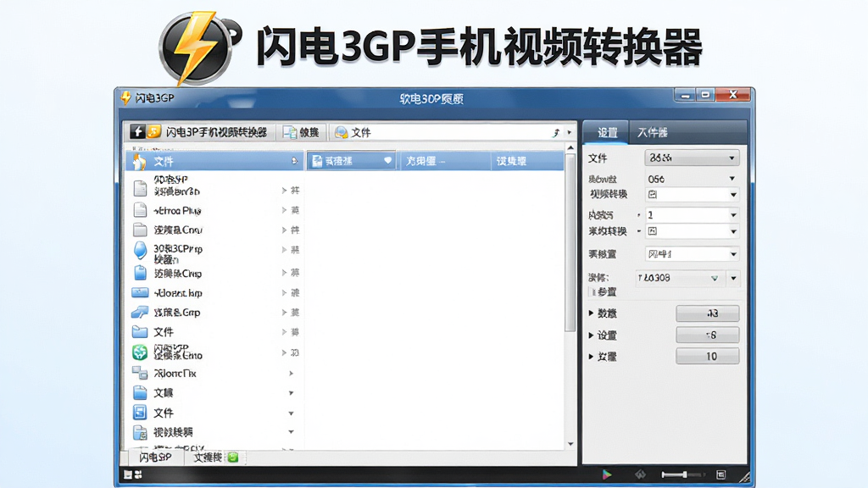The width and height of the screenshot is (868, 488).
Task: Click the green icon in the bottom tab strip
Action: [233, 457]
